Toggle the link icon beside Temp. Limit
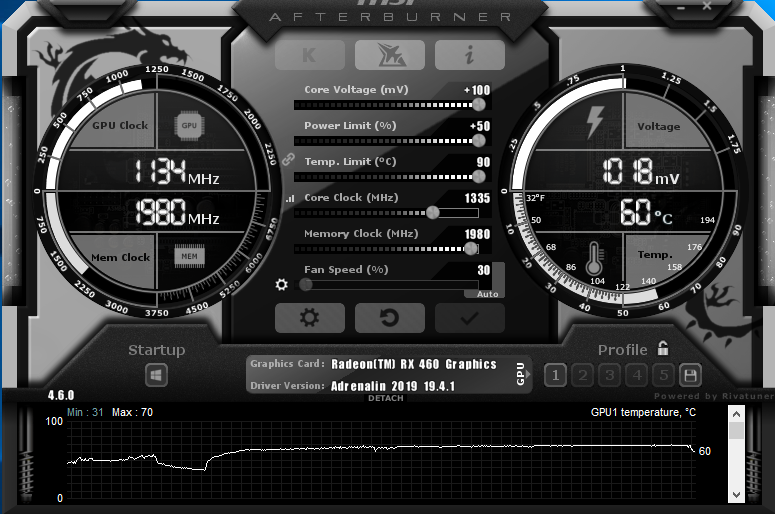 (289, 159)
